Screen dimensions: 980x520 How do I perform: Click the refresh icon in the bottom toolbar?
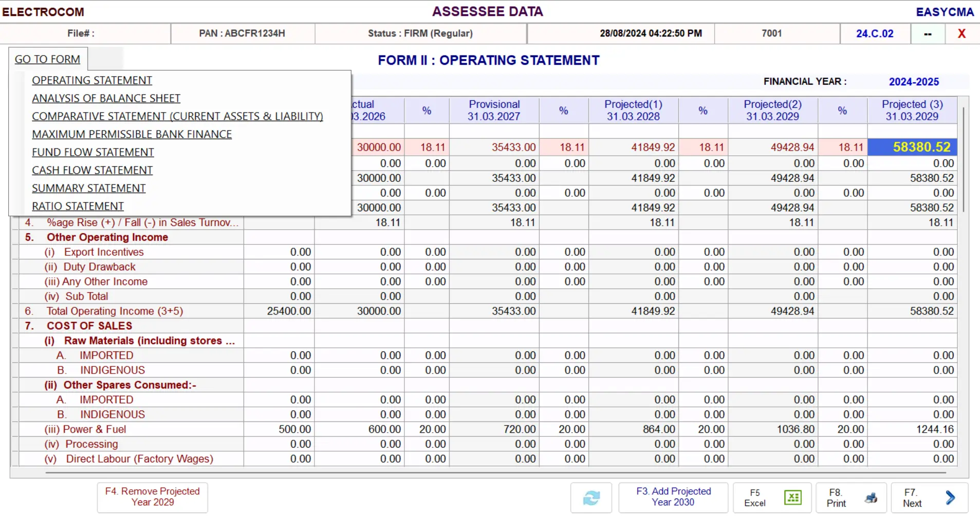point(591,497)
